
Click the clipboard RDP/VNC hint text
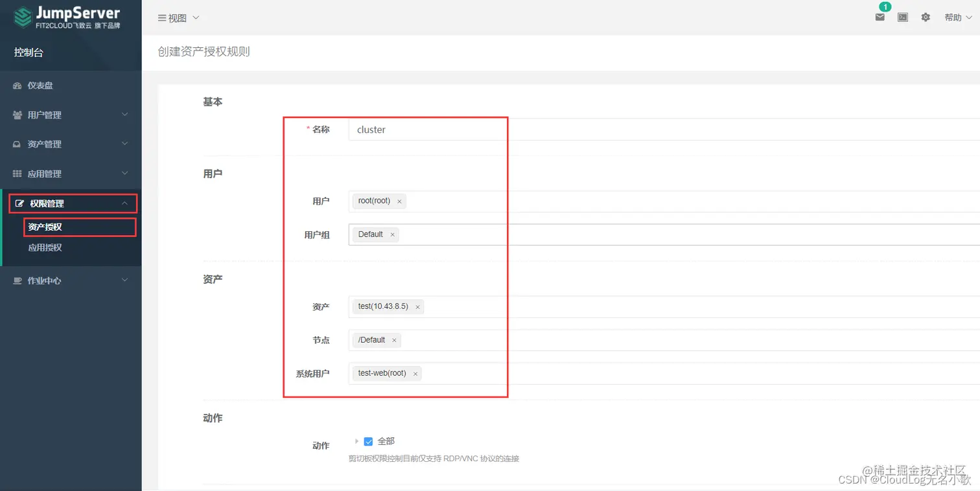point(434,459)
